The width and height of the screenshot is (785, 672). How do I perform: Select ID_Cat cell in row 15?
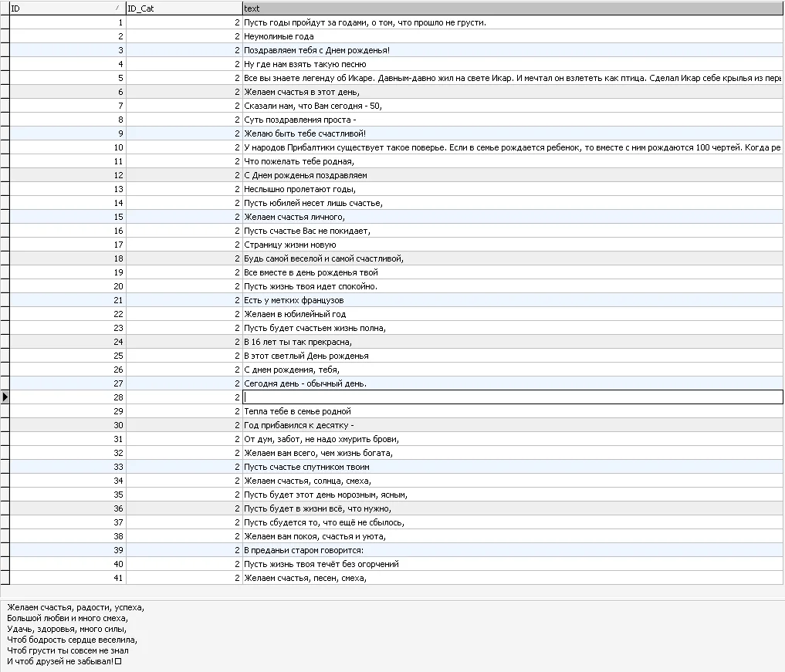coord(184,217)
